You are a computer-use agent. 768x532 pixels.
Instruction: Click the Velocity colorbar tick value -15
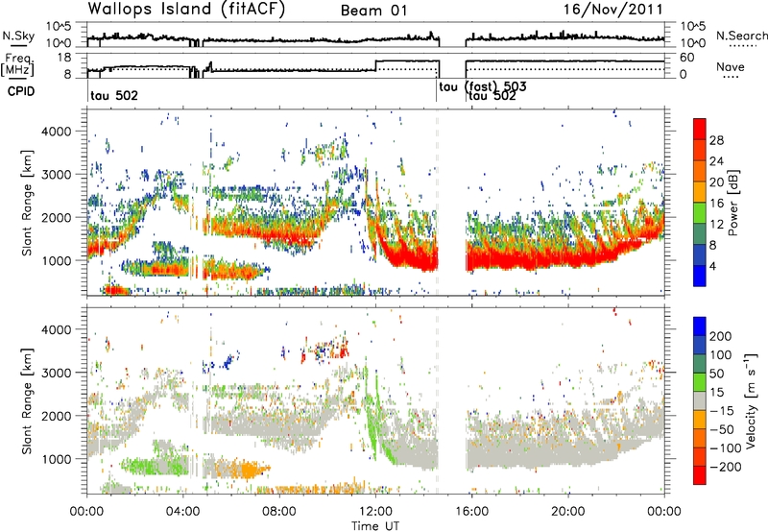pyautogui.click(x=722, y=411)
